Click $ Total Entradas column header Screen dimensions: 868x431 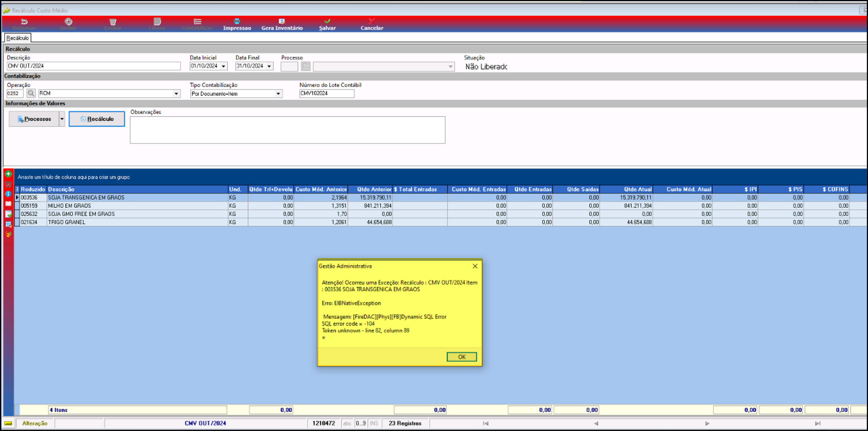(420, 189)
